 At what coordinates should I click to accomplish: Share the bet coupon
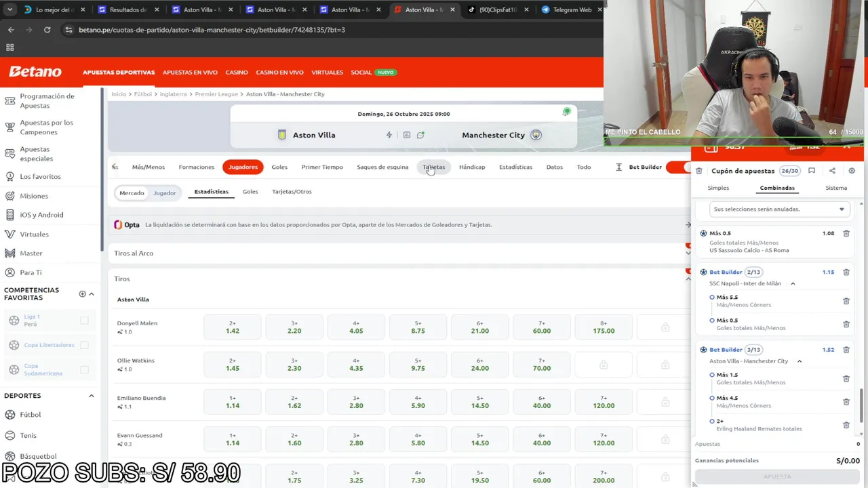coord(832,171)
